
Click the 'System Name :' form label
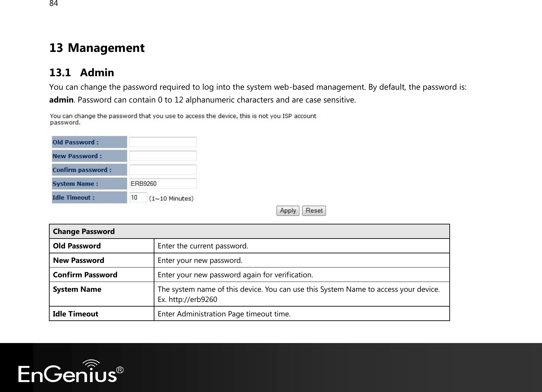[x=89, y=184]
